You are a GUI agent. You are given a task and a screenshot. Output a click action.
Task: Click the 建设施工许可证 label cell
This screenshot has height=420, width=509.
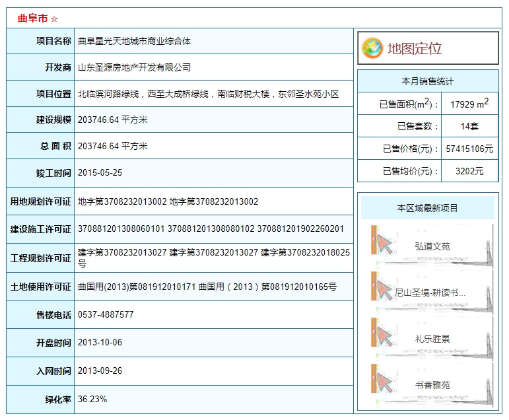point(40,229)
